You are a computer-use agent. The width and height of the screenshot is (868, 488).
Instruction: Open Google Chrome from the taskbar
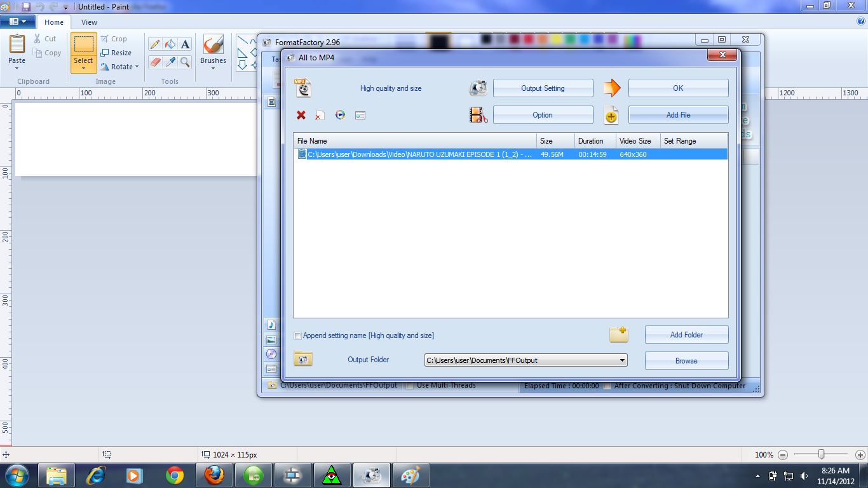(x=175, y=475)
